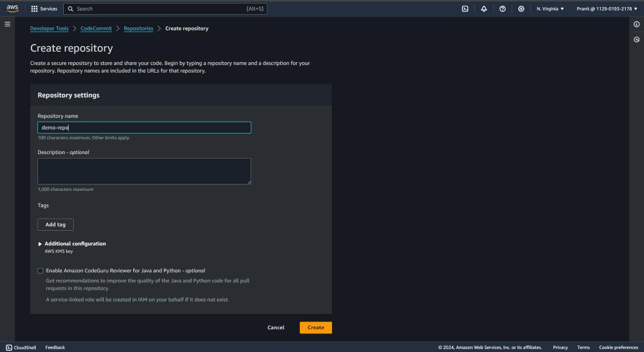Open the hexagon icon below info
This screenshot has height=352, width=644.
(636, 40)
